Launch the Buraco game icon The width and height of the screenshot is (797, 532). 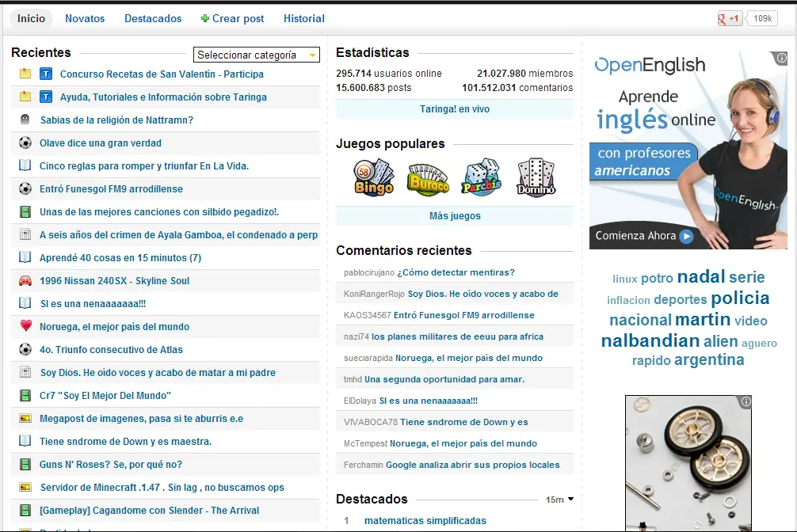pyautogui.click(x=428, y=179)
